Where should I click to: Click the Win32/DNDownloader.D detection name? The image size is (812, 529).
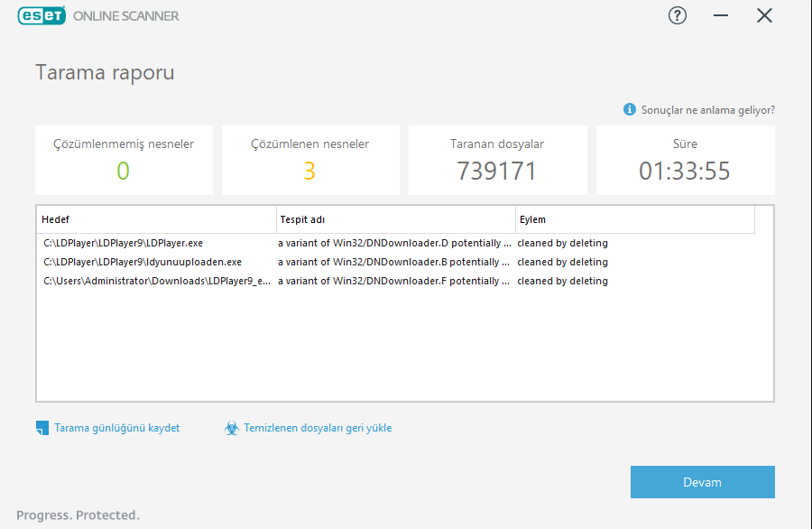394,243
